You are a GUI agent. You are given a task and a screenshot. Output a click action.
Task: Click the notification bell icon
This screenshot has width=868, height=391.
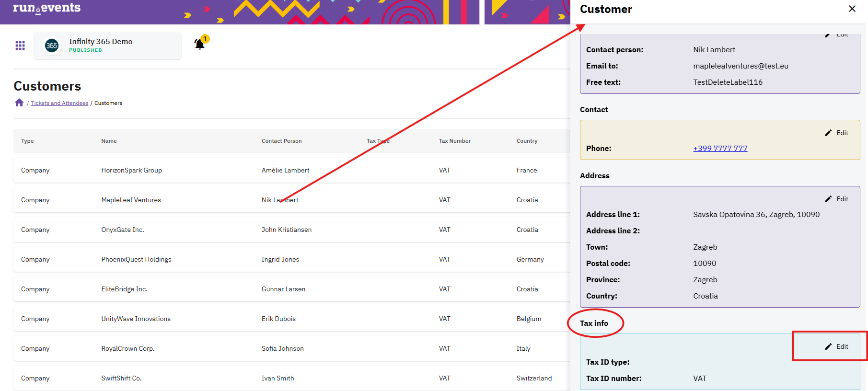click(x=199, y=45)
